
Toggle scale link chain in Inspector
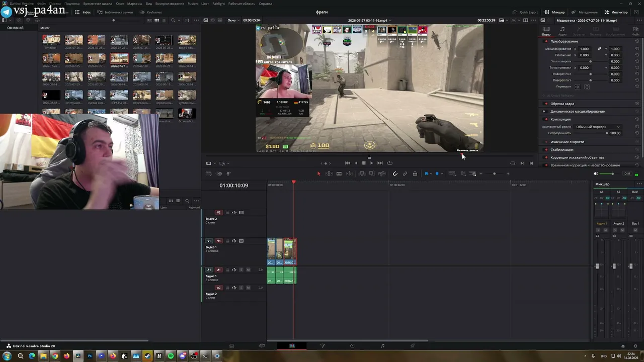[x=599, y=49]
